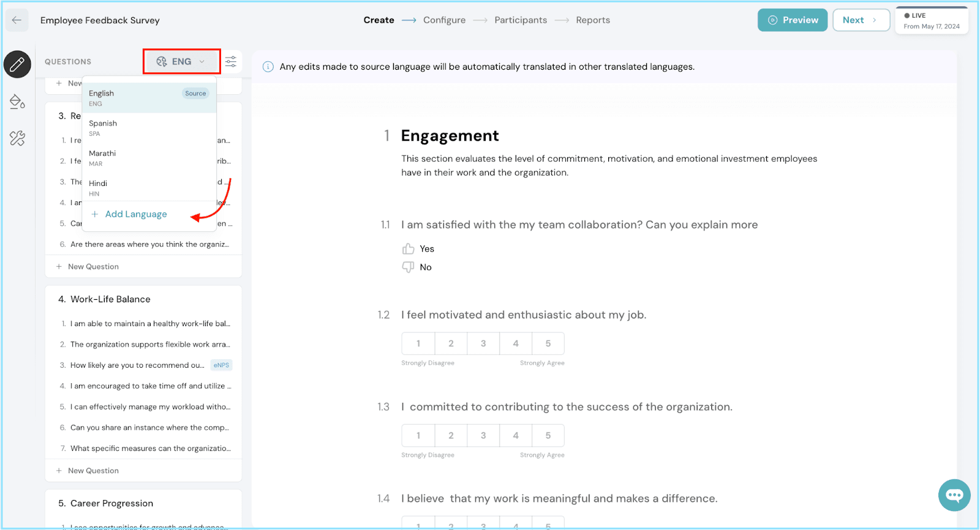
Task: Open the tools settings icon in sidebar
Action: [x=17, y=138]
